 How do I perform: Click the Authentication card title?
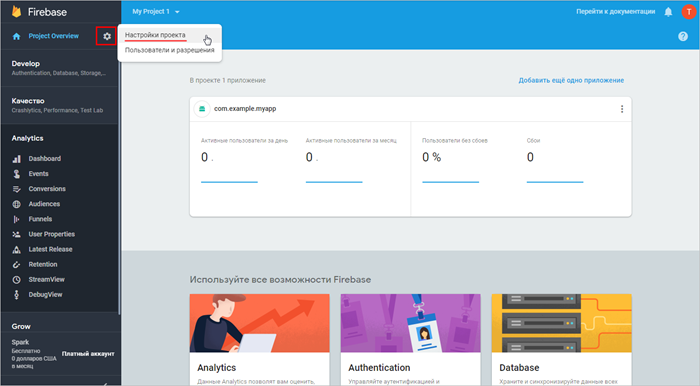tap(379, 368)
